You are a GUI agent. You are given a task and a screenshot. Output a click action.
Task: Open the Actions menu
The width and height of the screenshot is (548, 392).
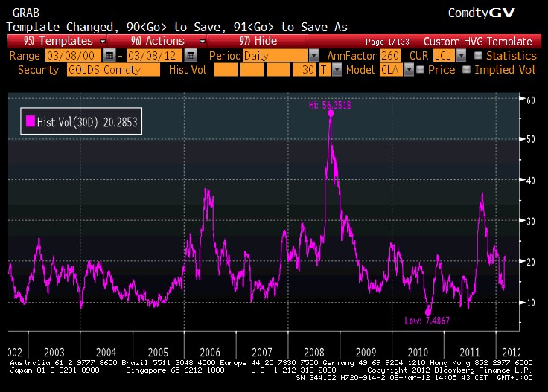(158, 41)
